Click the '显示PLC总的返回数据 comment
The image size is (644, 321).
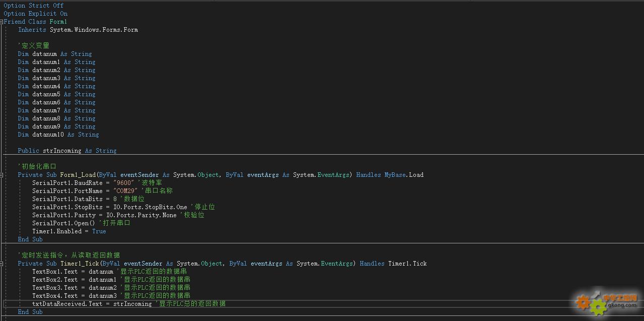click(x=190, y=304)
